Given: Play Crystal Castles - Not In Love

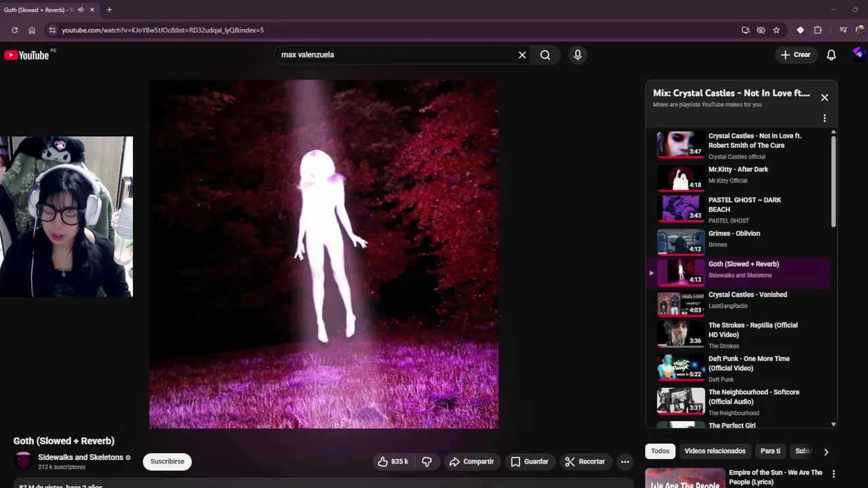Looking at the screenshot, I should click(738, 145).
